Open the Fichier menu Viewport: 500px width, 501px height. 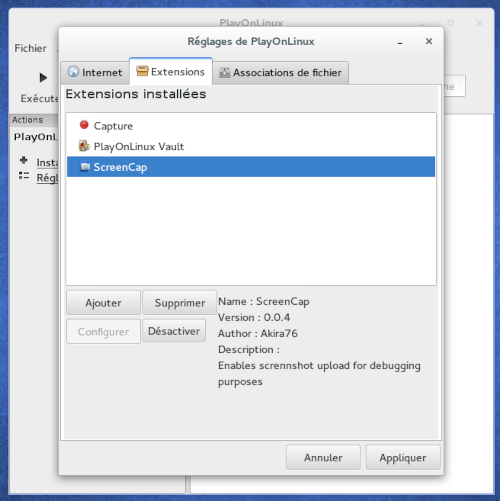click(x=30, y=48)
